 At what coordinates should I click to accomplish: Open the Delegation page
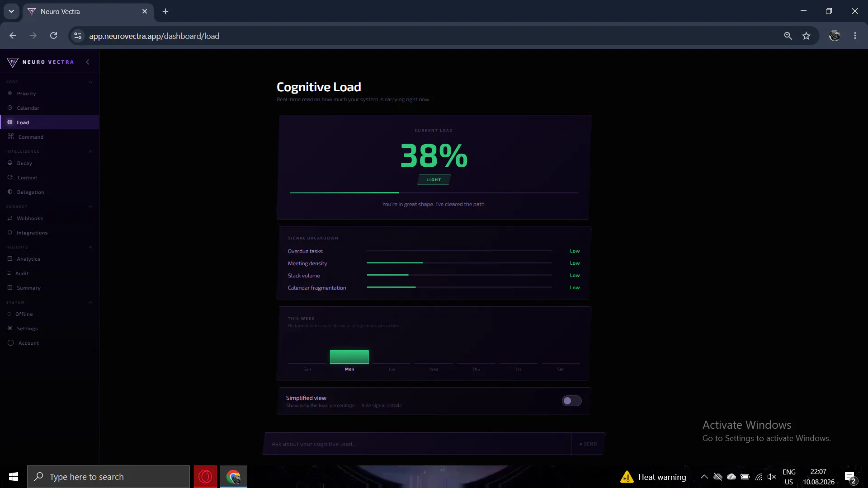(x=50, y=192)
